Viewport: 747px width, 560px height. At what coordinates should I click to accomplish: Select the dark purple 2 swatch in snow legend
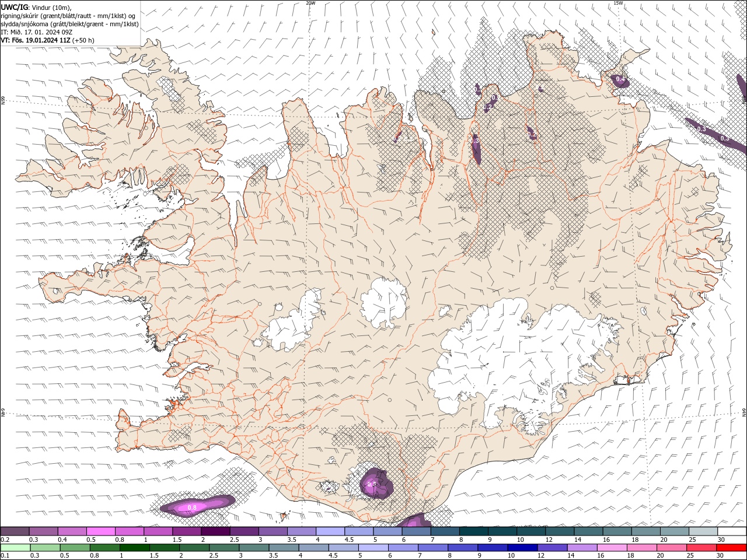point(216,531)
